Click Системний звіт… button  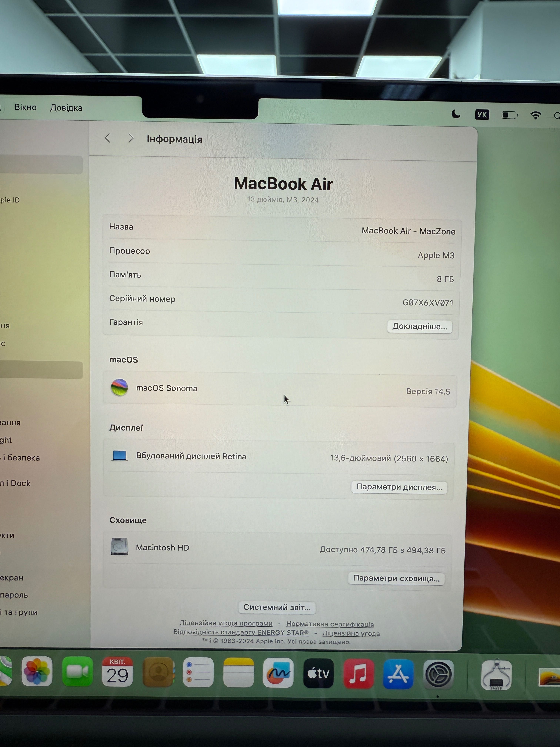(277, 607)
